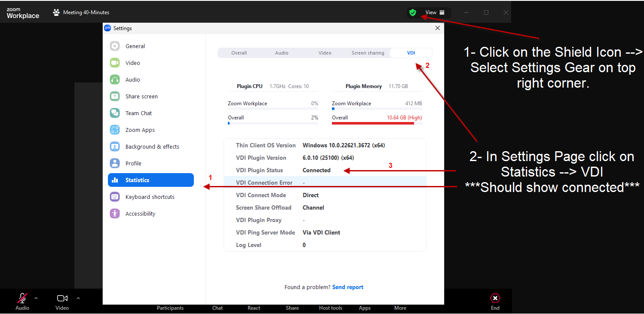Click the React toolbar button

point(254,308)
